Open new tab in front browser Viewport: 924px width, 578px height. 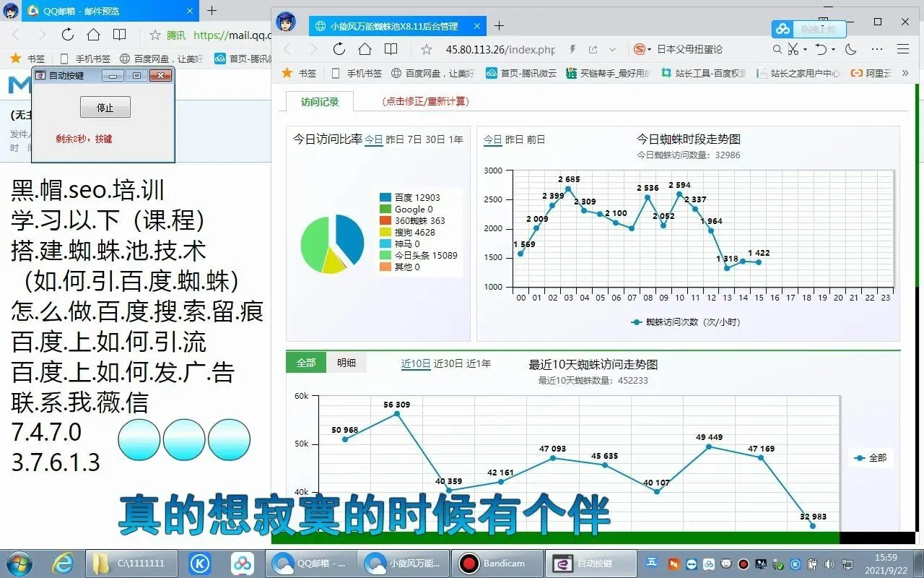[x=499, y=26]
